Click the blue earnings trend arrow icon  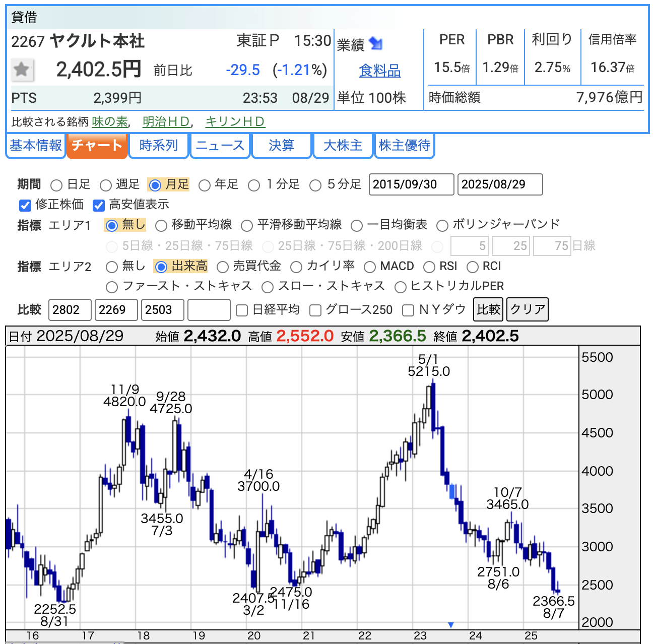[x=376, y=43]
